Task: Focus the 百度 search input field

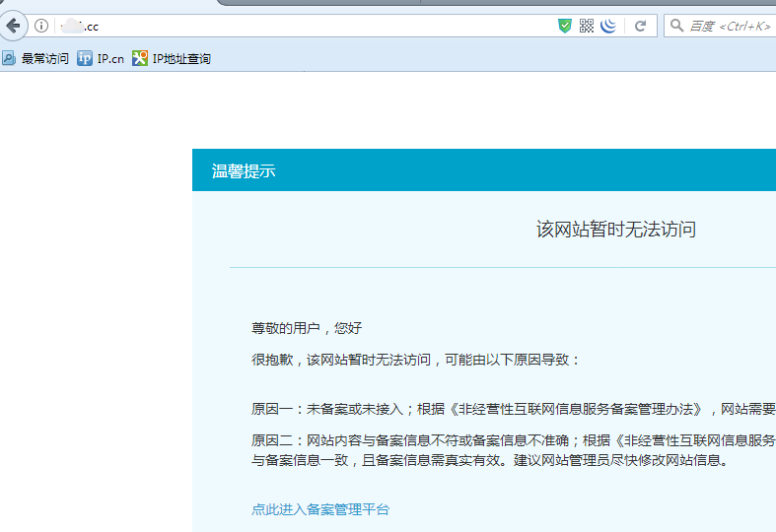Action: 730,26
